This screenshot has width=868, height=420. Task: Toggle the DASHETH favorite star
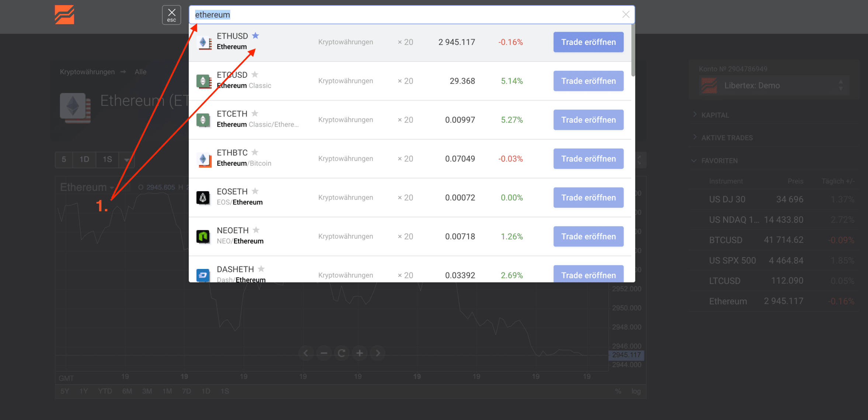pos(261,269)
